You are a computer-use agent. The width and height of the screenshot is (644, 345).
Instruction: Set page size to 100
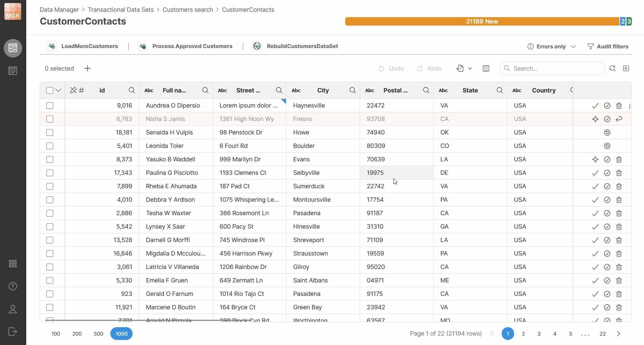tap(56, 334)
